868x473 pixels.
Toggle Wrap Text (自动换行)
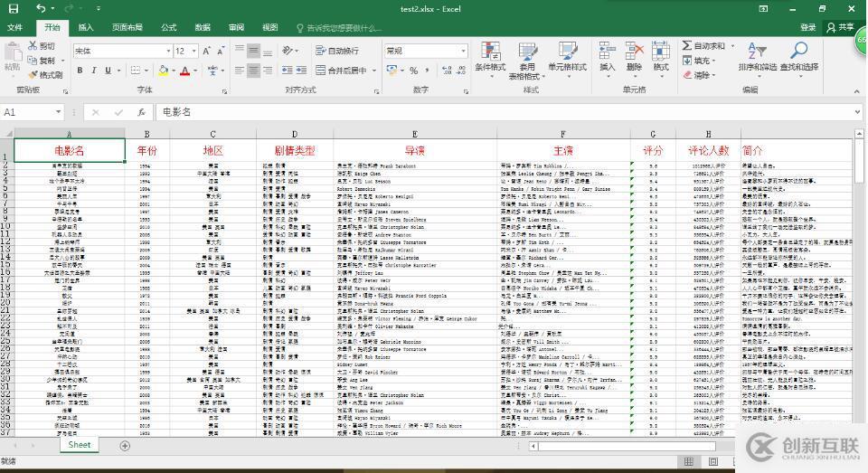tap(335, 52)
